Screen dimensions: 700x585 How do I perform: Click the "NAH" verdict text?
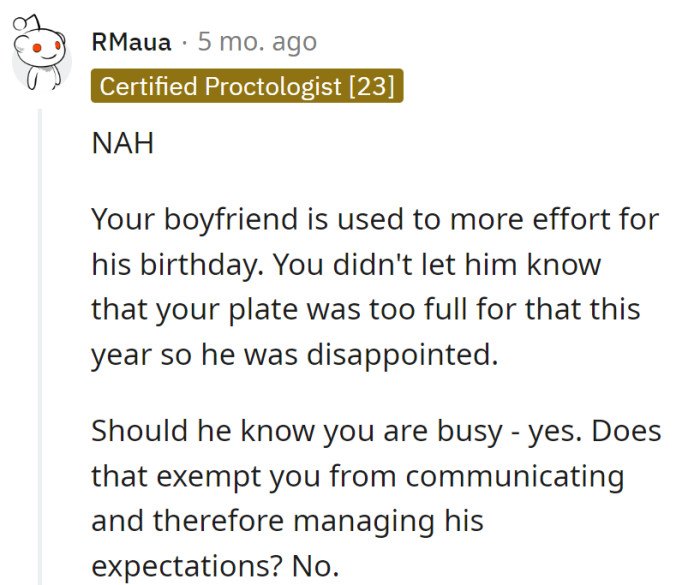[124, 144]
